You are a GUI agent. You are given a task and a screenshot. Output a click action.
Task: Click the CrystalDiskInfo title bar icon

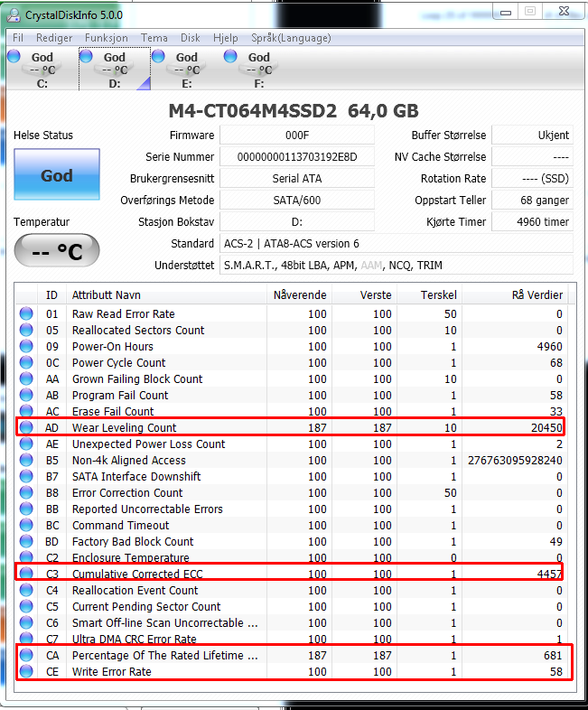(x=14, y=15)
